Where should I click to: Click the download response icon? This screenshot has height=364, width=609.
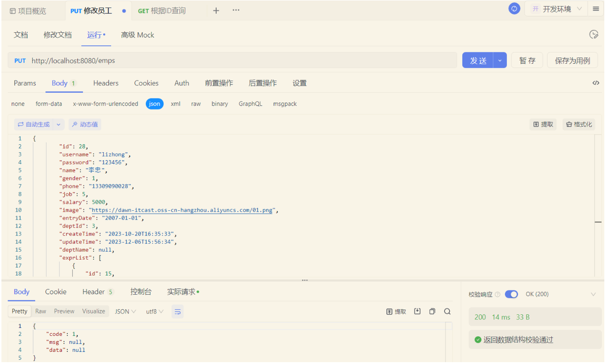click(x=417, y=311)
